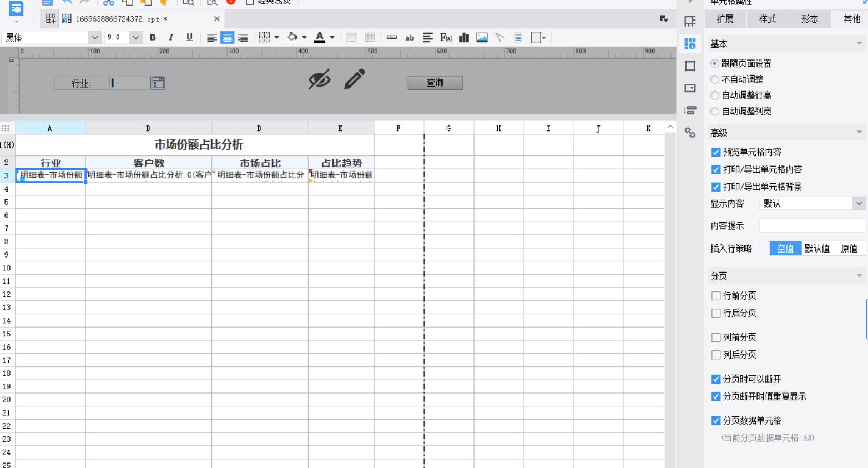Open the 黑体 font family dropdown

(94, 37)
